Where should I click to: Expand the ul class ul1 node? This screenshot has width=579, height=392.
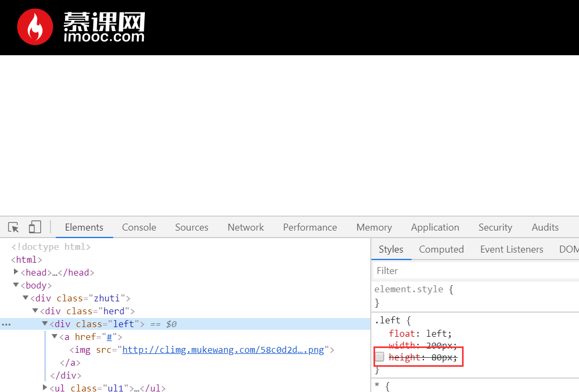point(45,387)
